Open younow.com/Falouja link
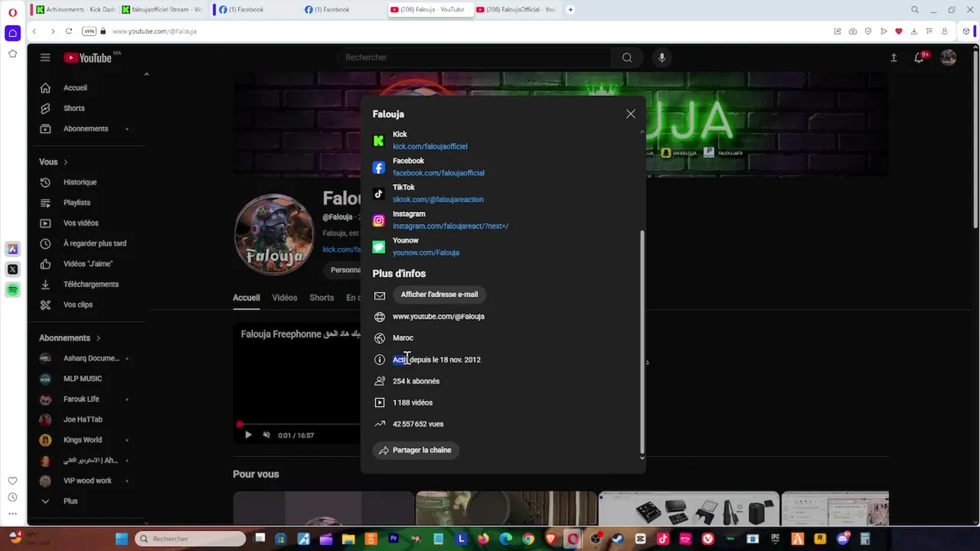 [426, 253]
